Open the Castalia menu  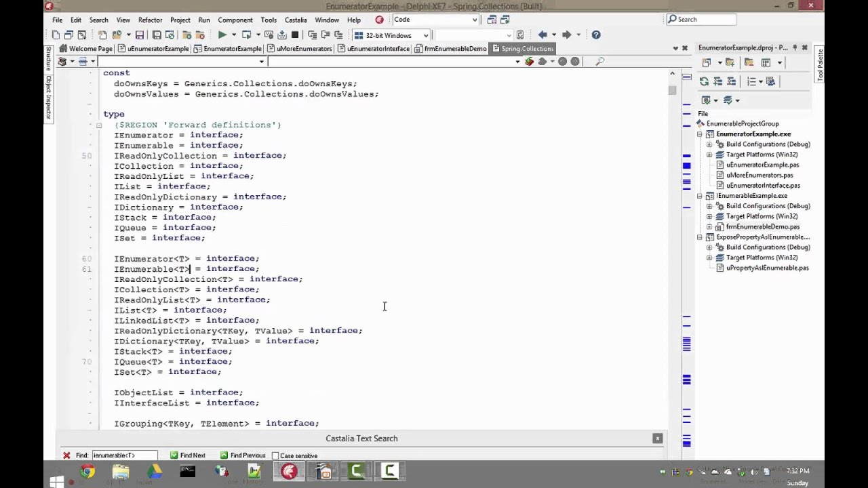(296, 20)
